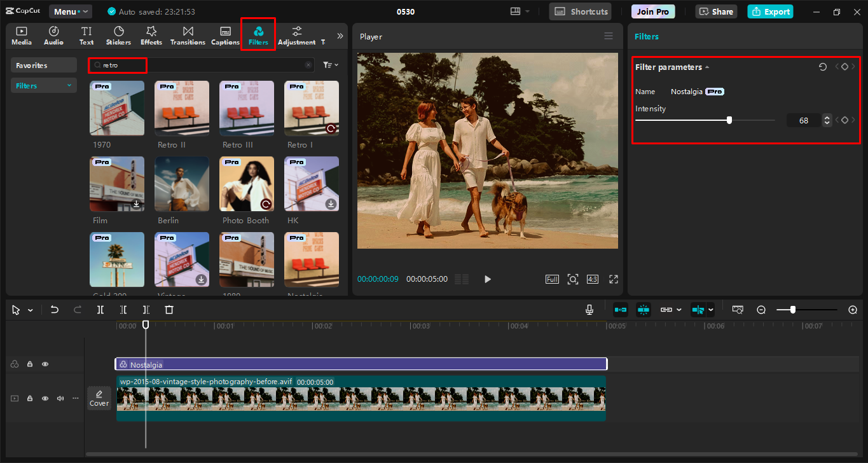Take a snapshot with the Player camera icon
The image size is (868, 463).
tap(573, 279)
